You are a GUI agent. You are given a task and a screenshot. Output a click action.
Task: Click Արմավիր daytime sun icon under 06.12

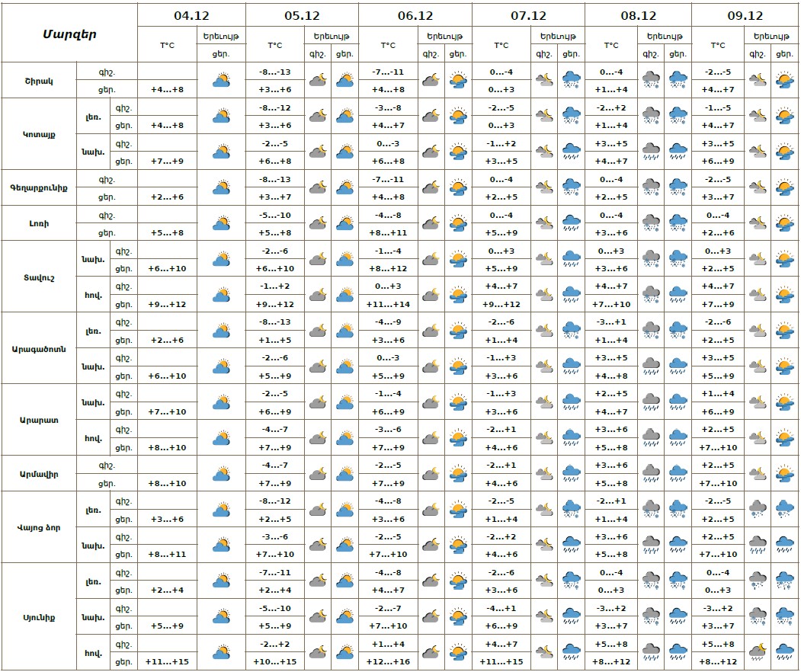click(x=457, y=474)
